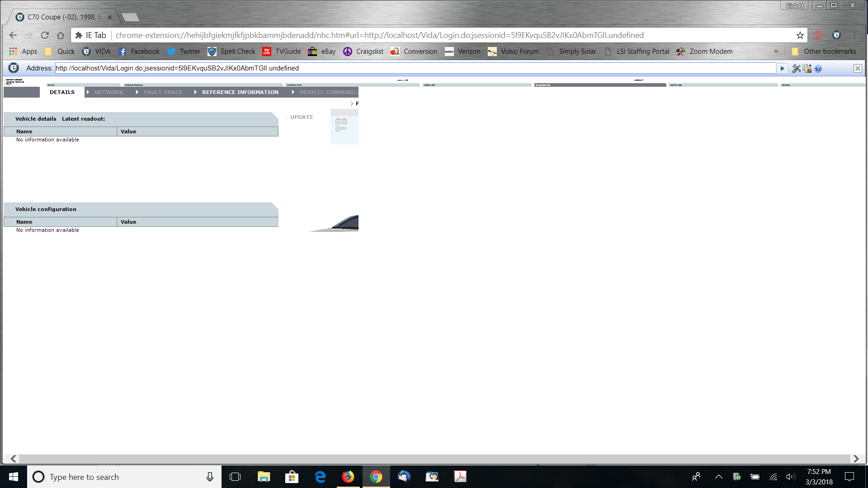Screen dimensions: 868x488
Task: Switch to DETAILS tab
Action: 62,92
